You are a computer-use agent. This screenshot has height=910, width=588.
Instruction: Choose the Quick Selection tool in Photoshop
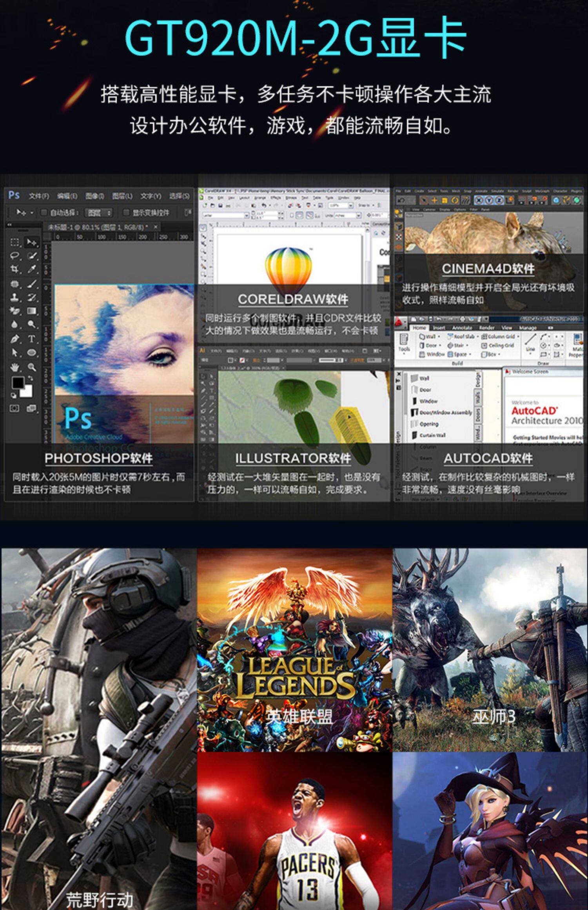pos(32,256)
